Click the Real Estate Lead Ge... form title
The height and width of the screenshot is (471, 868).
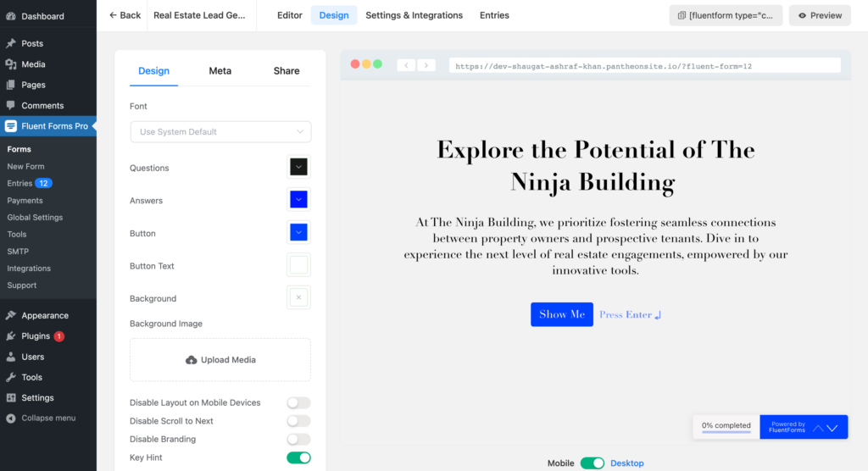[x=199, y=15]
